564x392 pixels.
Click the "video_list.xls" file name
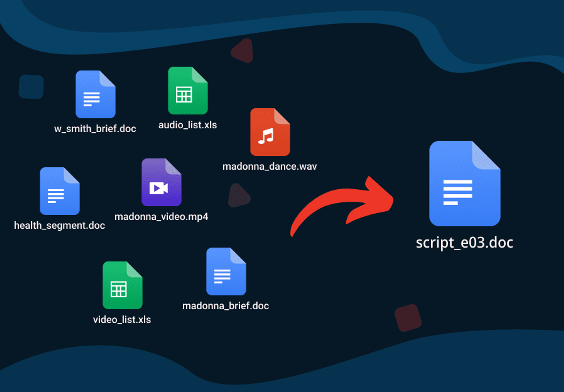pyautogui.click(x=122, y=320)
